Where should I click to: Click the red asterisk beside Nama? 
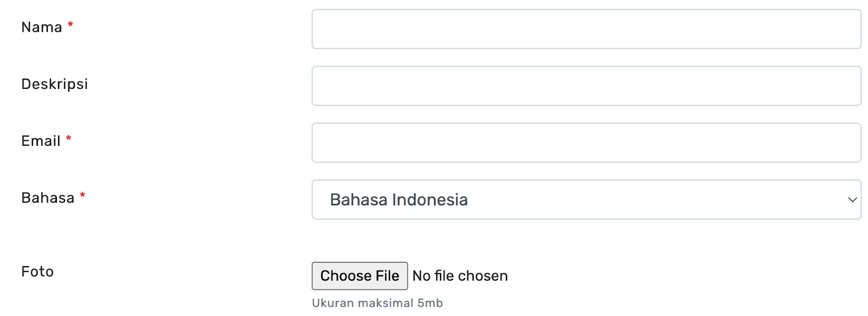point(71,25)
